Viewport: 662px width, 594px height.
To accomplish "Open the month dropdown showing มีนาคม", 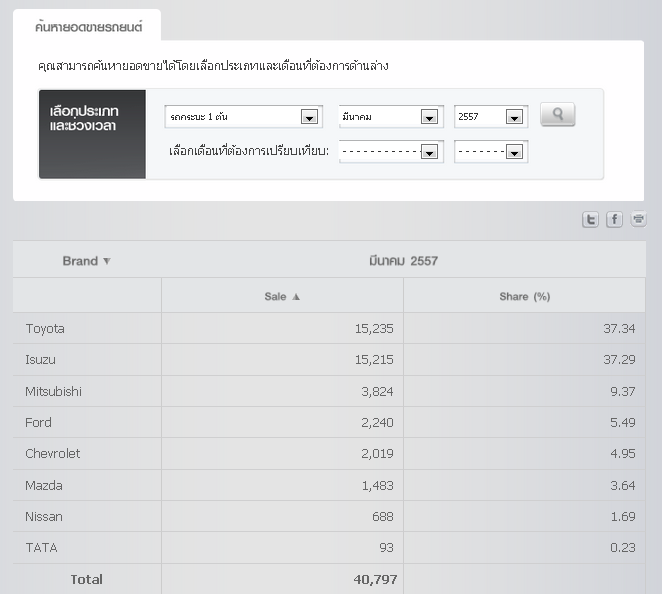I will point(429,117).
